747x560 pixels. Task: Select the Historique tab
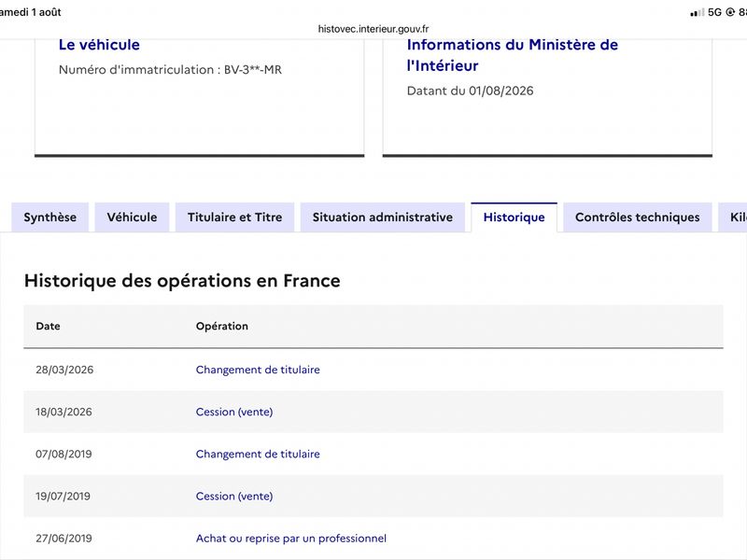coord(514,217)
